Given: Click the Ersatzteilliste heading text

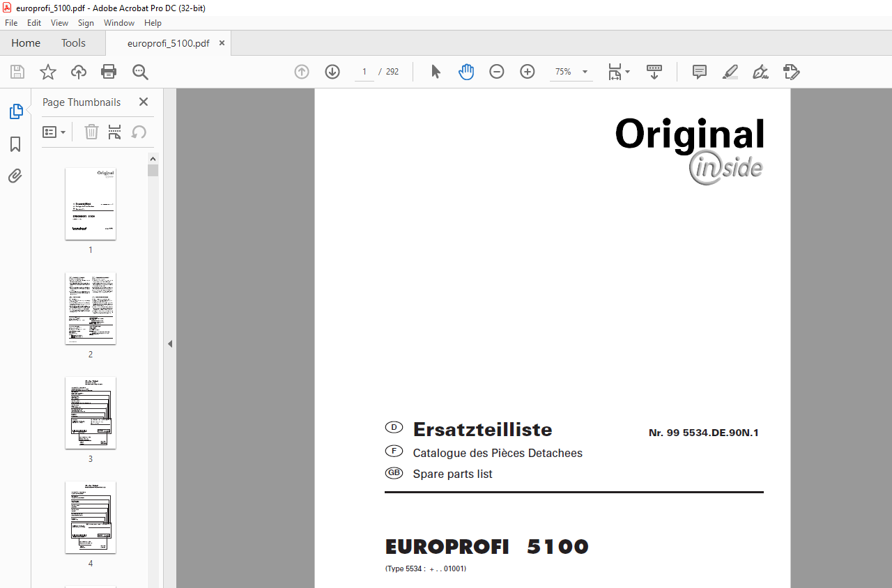Looking at the screenshot, I should point(482,429).
